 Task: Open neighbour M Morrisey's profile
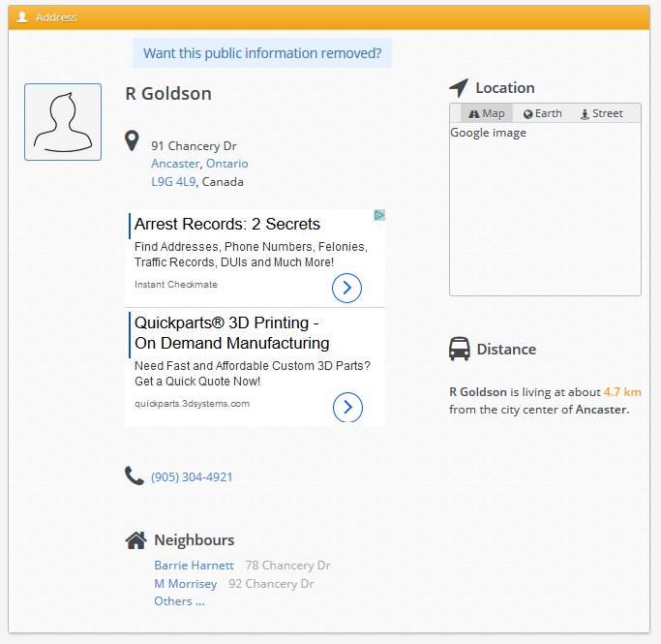tap(186, 584)
